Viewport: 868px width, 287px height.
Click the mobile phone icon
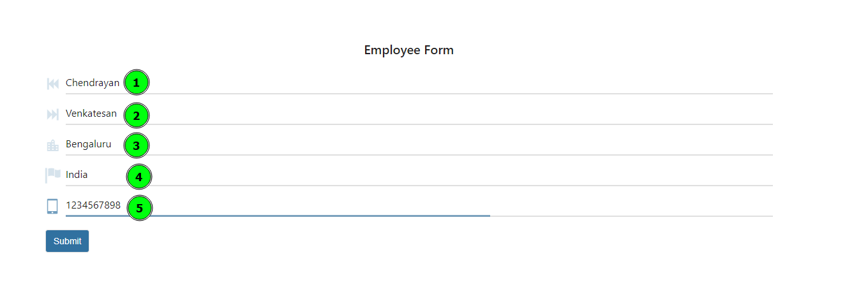[53, 206]
